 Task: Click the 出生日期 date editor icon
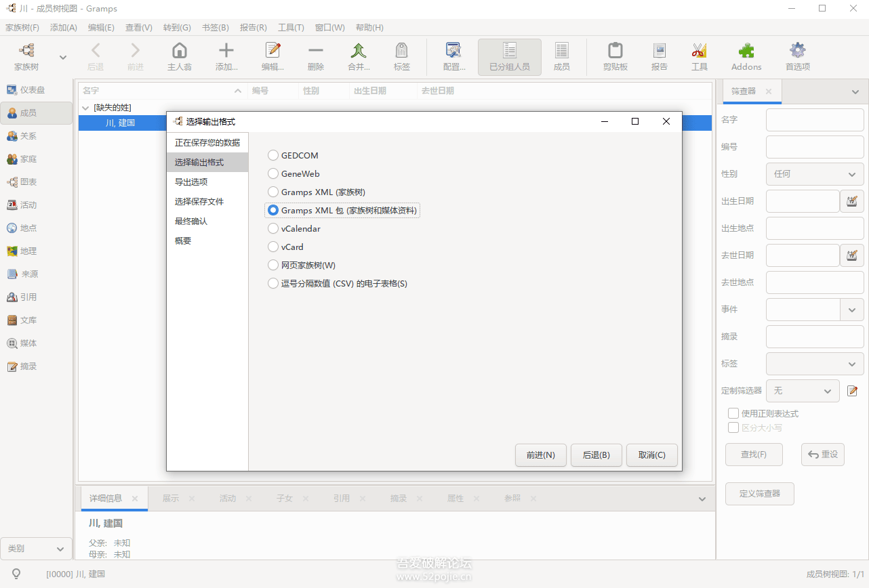(x=851, y=201)
